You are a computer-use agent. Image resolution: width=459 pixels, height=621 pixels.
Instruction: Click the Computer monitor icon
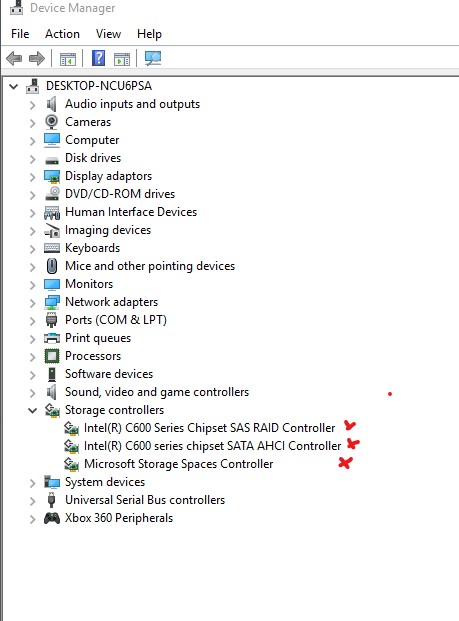(x=52, y=140)
